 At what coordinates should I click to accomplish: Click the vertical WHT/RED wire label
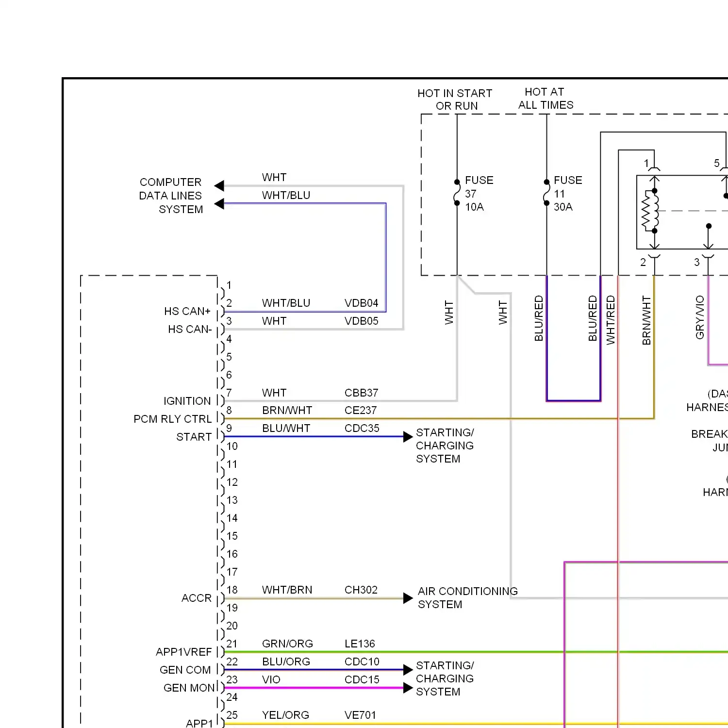click(x=611, y=320)
